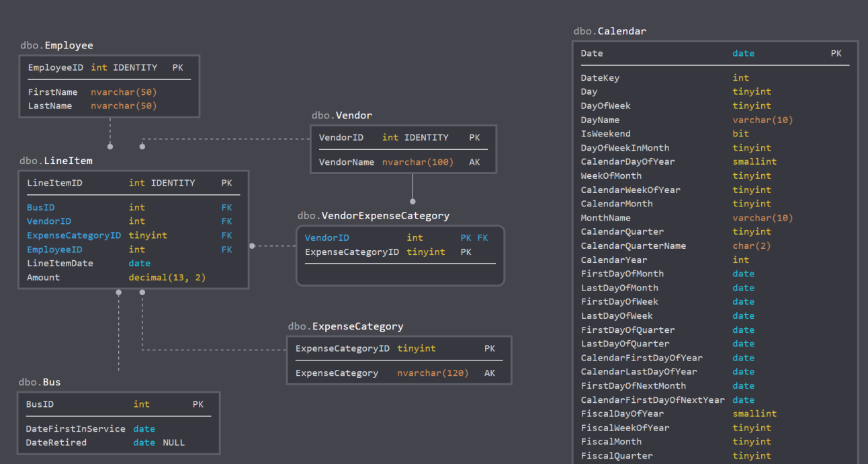Select the dbo.Vendor table title
This screenshot has width=868, height=464.
pyautogui.click(x=341, y=115)
